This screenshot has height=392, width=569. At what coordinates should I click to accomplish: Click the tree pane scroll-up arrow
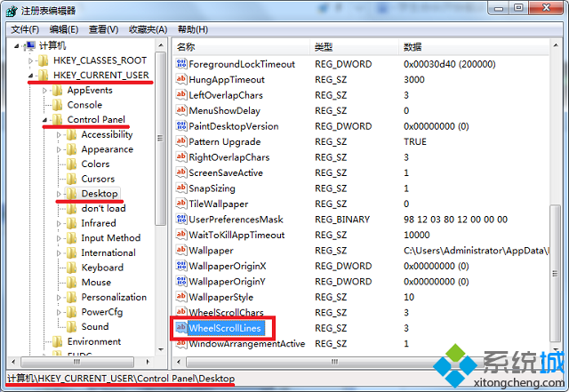click(161, 45)
